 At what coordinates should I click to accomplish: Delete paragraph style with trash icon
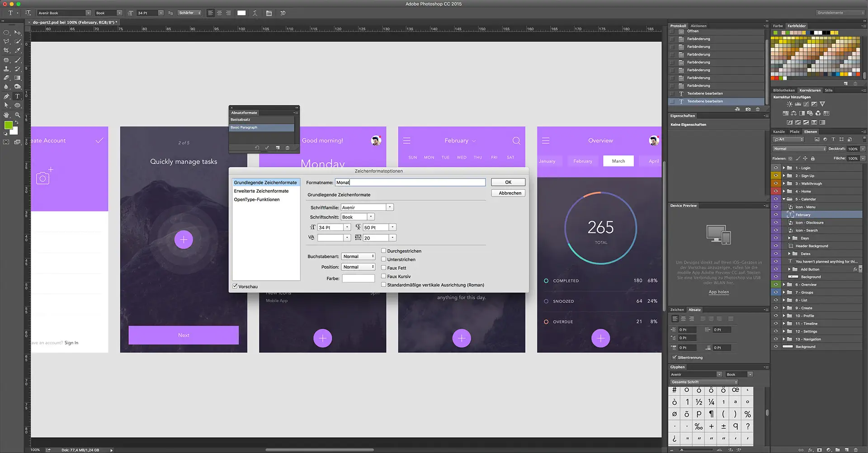pos(288,148)
